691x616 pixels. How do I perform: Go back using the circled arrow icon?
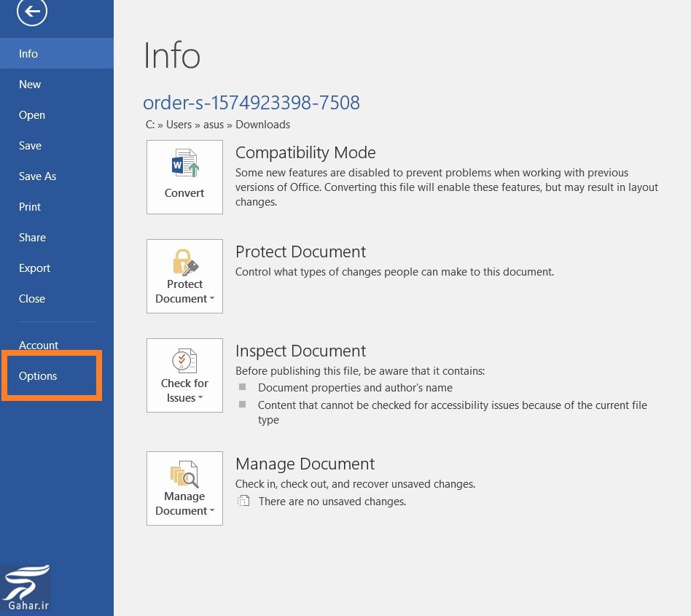coord(32,11)
